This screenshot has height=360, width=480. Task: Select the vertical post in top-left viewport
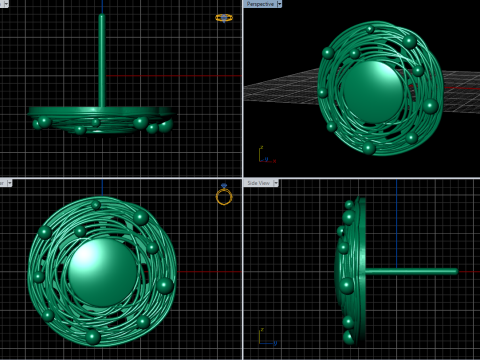[x=102, y=61]
